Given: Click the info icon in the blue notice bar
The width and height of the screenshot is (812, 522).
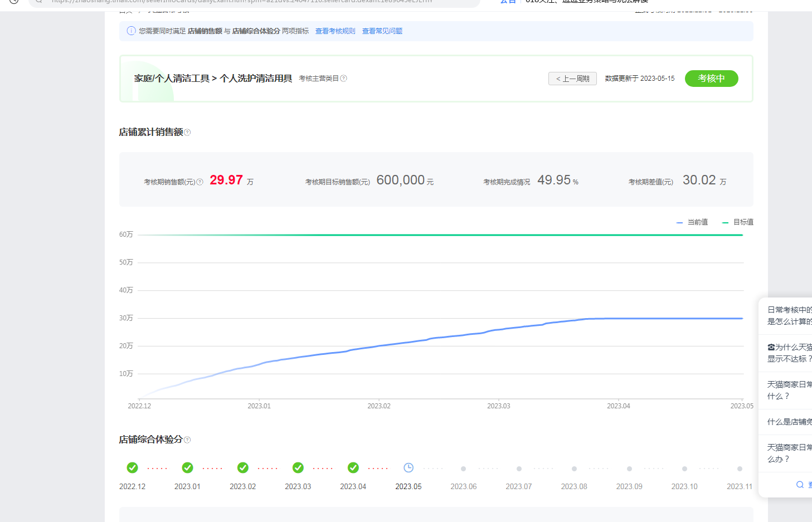Looking at the screenshot, I should click(x=131, y=31).
